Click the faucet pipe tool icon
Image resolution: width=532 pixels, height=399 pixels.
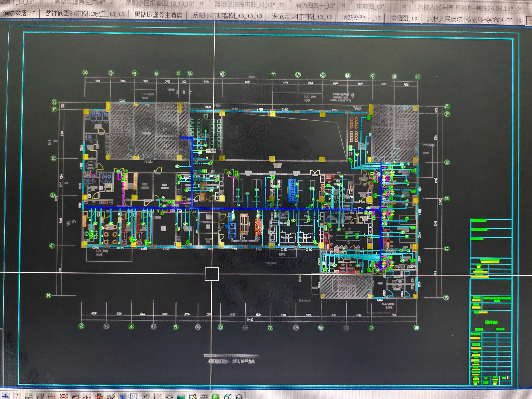click(x=5, y=396)
